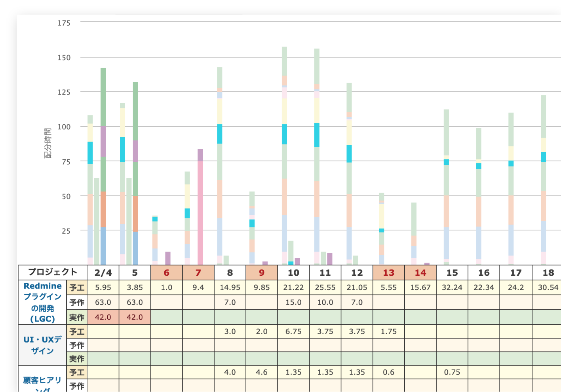The height and width of the screenshot is (392, 561).
Task: Click the 42.0 cell under column 2/4
Action: (x=103, y=317)
